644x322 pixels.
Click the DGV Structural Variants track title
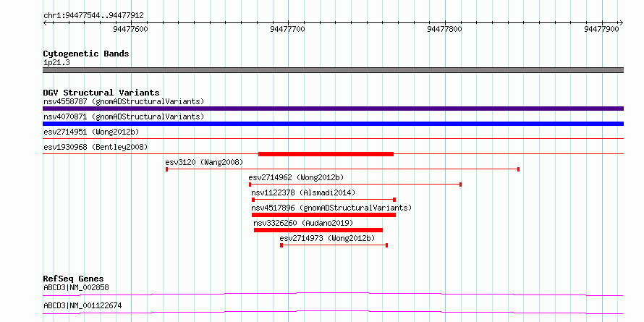point(101,93)
